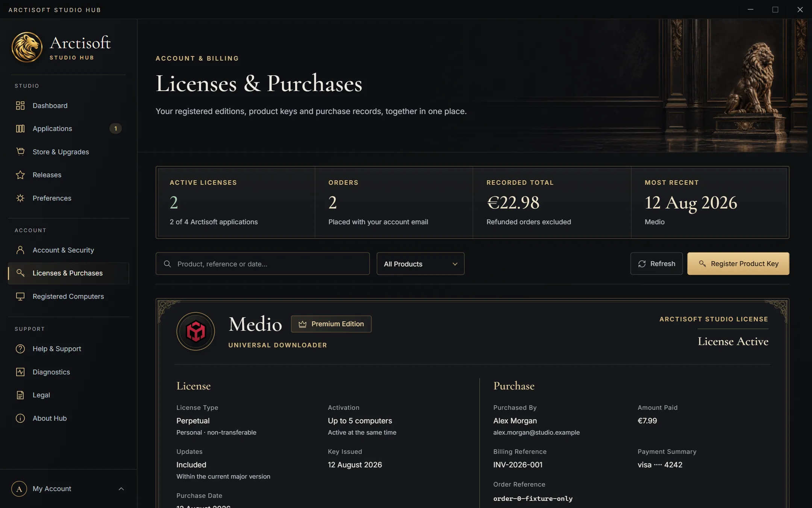Select Licenses & Purchases in sidebar
Viewport: 812px width, 508px height.
point(68,273)
